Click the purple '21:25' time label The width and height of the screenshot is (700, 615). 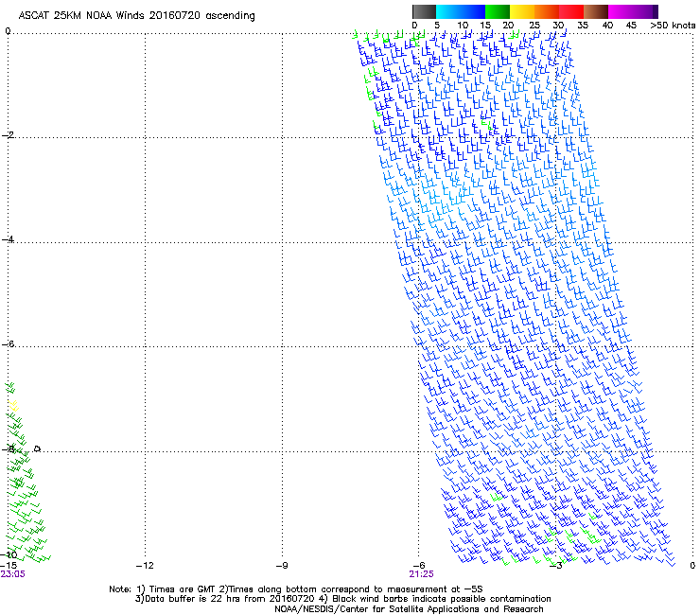click(x=422, y=574)
